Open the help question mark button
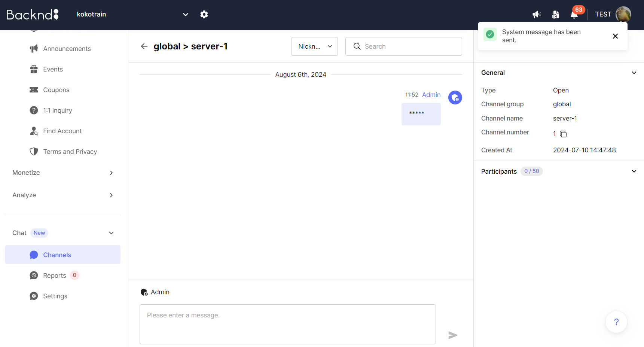 (x=616, y=322)
